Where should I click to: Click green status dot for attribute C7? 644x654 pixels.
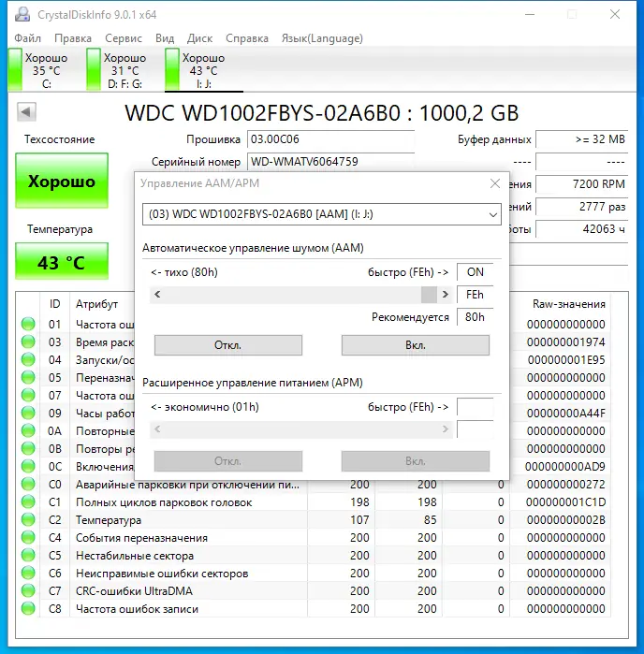[x=28, y=591]
